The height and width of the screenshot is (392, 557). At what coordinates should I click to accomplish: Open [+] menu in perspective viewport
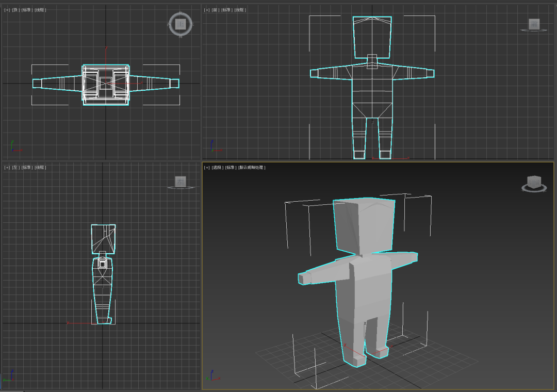tap(207, 168)
